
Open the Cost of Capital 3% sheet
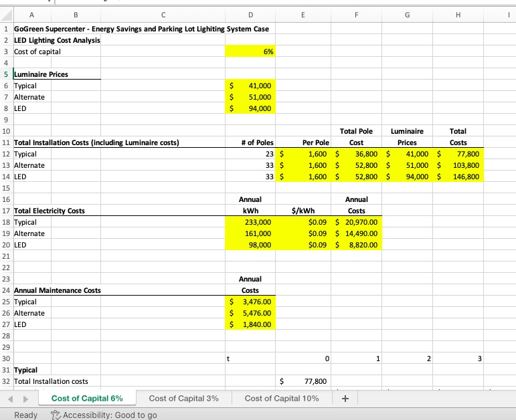[183, 399]
